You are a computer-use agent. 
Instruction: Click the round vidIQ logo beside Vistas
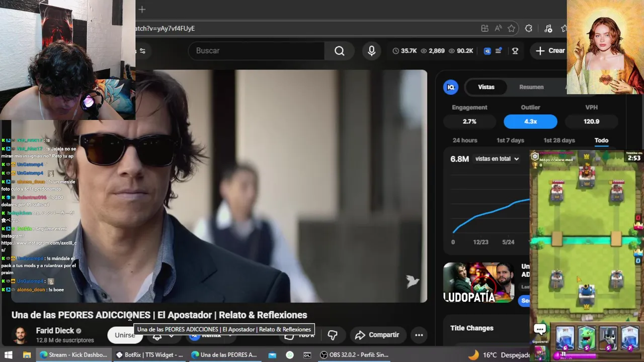[451, 87]
